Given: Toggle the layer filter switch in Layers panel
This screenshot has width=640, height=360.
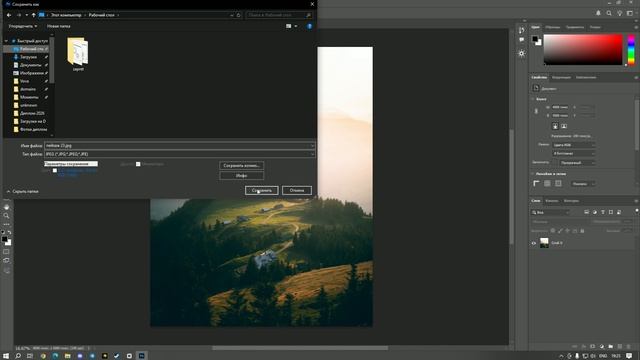Looking at the screenshot, I should pyautogui.click(x=637, y=211).
